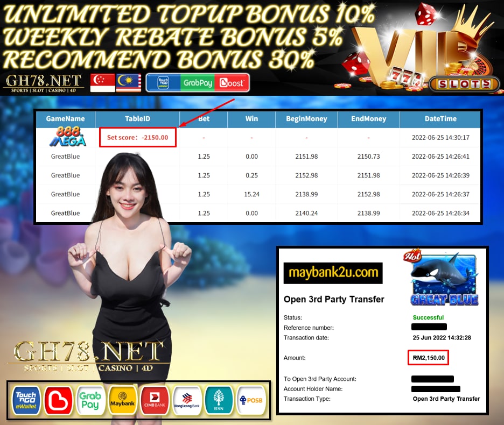504x425 pixels.
Task: Click the EndMoney value 2150.73
Action: coord(368,157)
